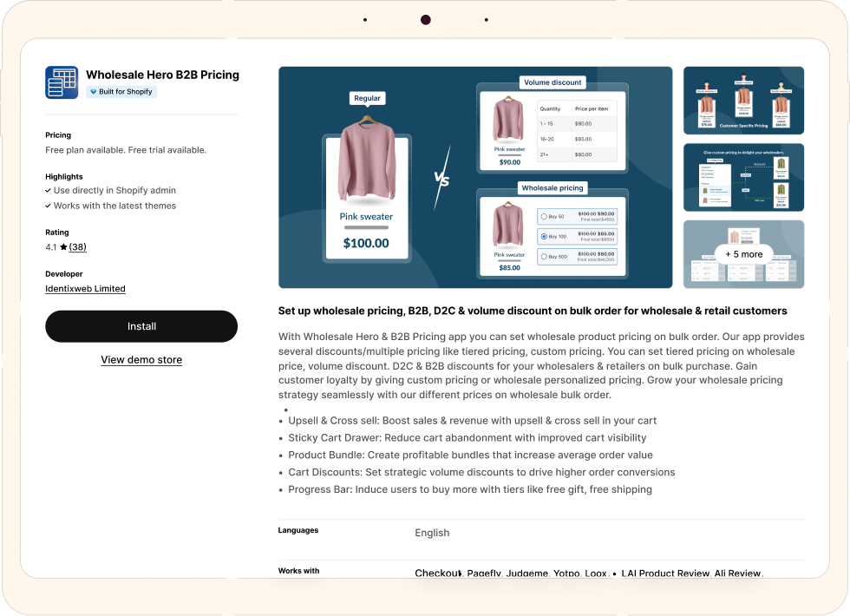The image size is (850, 616).
Task: Click the Install button
Action: (141, 326)
